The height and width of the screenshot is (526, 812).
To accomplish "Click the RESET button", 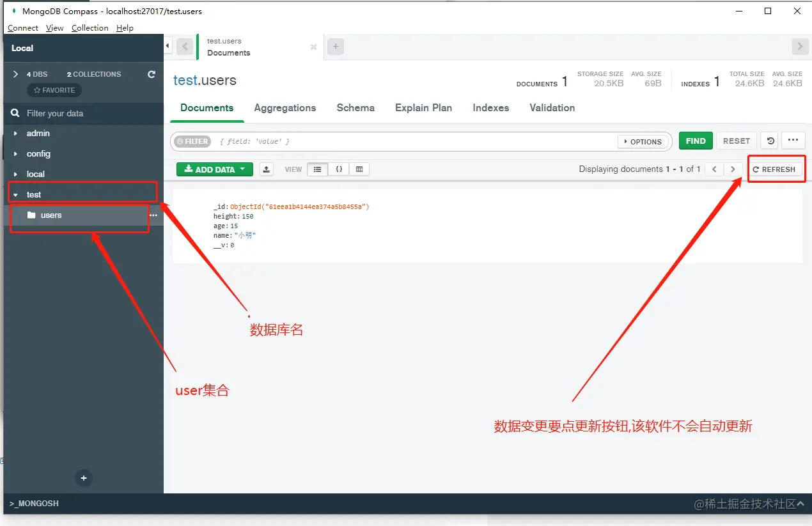I will tap(737, 141).
